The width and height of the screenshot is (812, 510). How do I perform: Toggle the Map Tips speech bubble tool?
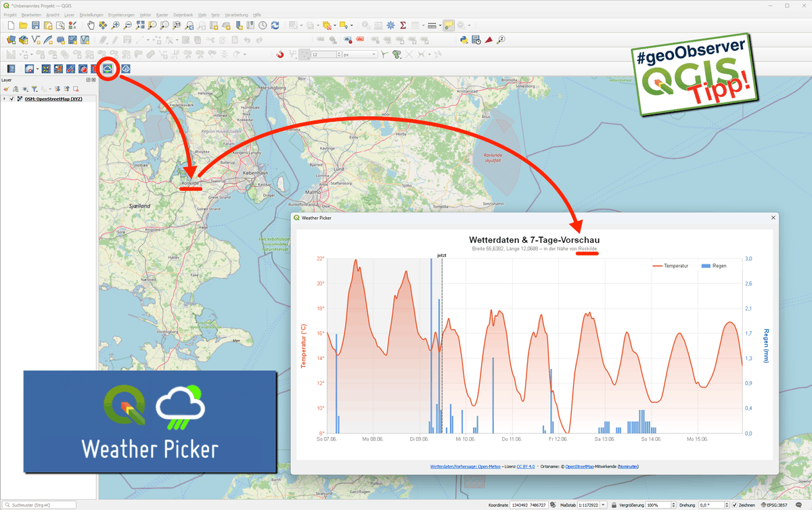(x=448, y=25)
